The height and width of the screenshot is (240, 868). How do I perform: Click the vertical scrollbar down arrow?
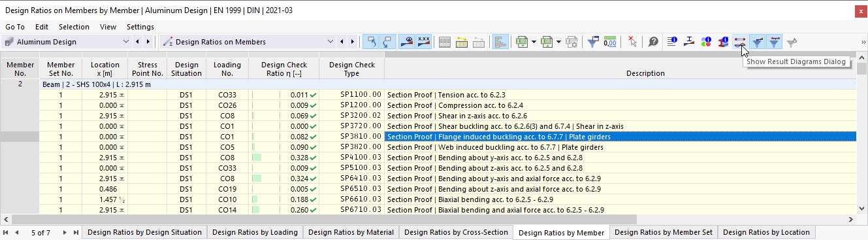pyautogui.click(x=862, y=209)
